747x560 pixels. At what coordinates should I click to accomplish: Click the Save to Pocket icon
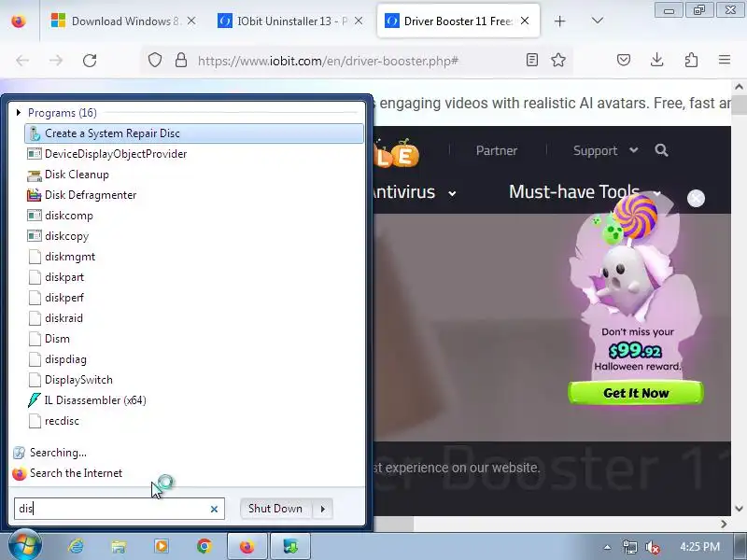click(x=624, y=60)
